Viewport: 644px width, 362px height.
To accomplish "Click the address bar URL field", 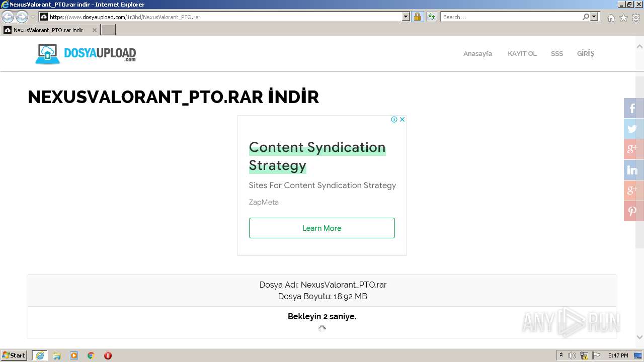I will point(224,17).
